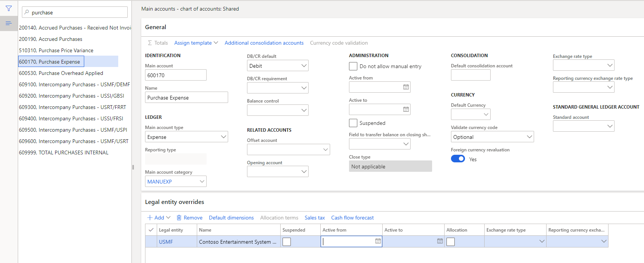Select 609600 Intercompany Purchases - USMF/USRT

point(74,141)
